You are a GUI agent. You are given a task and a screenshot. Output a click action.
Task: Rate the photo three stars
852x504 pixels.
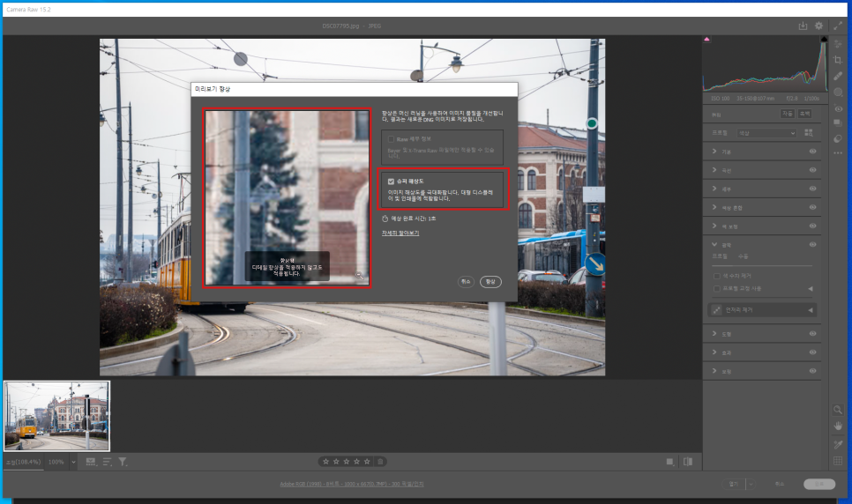[x=346, y=462]
